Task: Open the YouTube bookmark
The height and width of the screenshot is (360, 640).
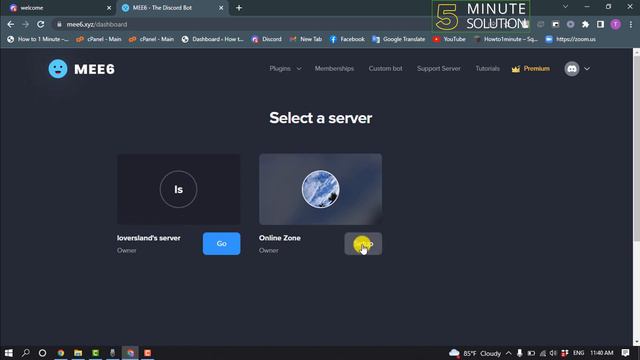Action: (449, 39)
